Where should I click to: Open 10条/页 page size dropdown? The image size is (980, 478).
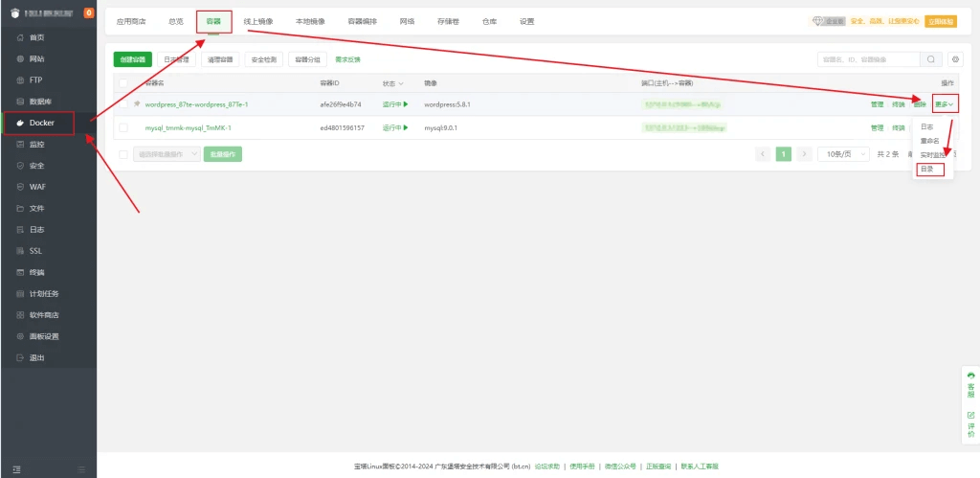point(844,154)
